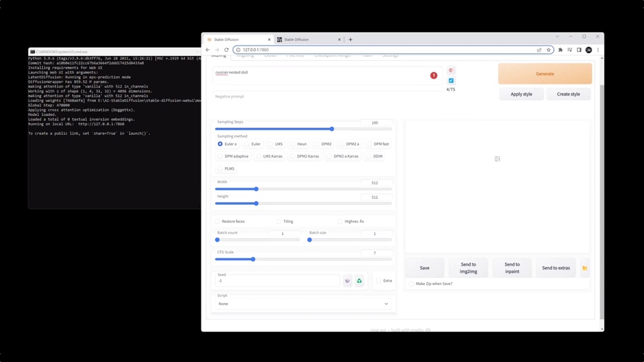Choose DPM2 a Karras sampler
The height and width of the screenshot is (362, 644).
tap(343, 156)
